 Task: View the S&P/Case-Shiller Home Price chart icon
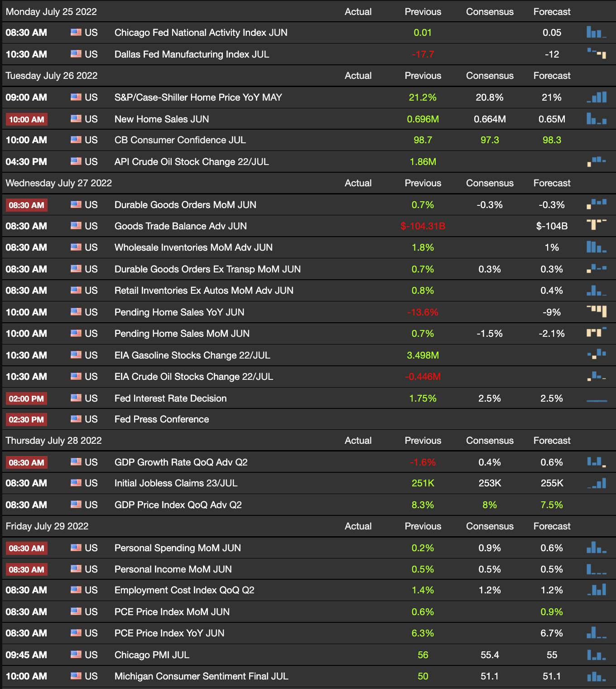(x=597, y=97)
